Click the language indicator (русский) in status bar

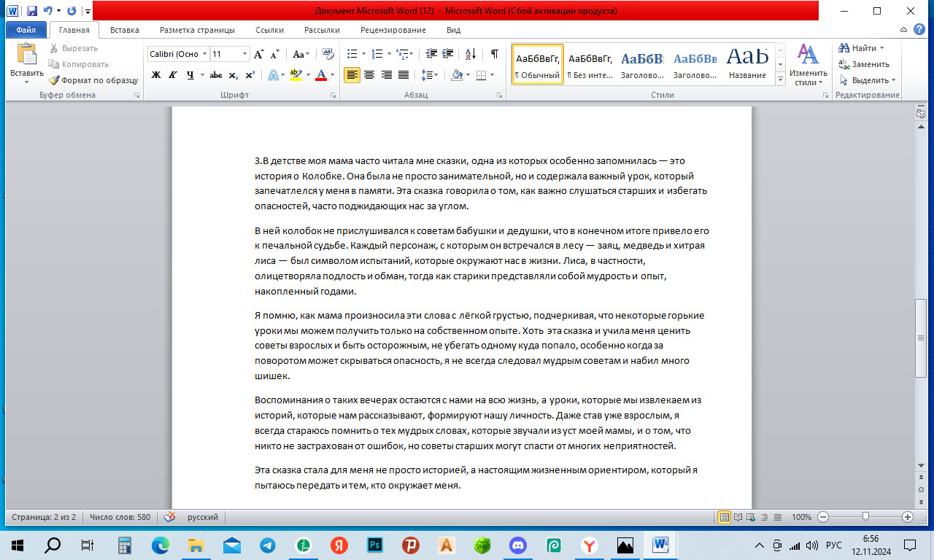[203, 517]
